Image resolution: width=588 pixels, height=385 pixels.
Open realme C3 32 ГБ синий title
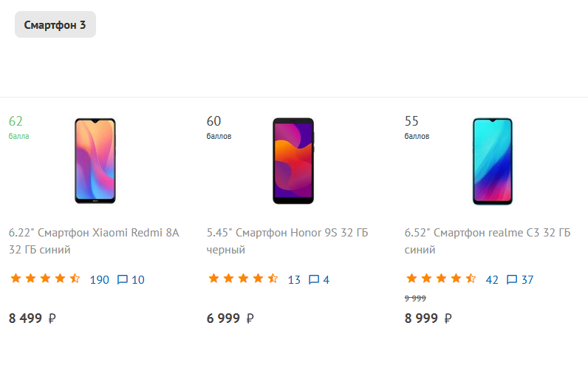[487, 241]
